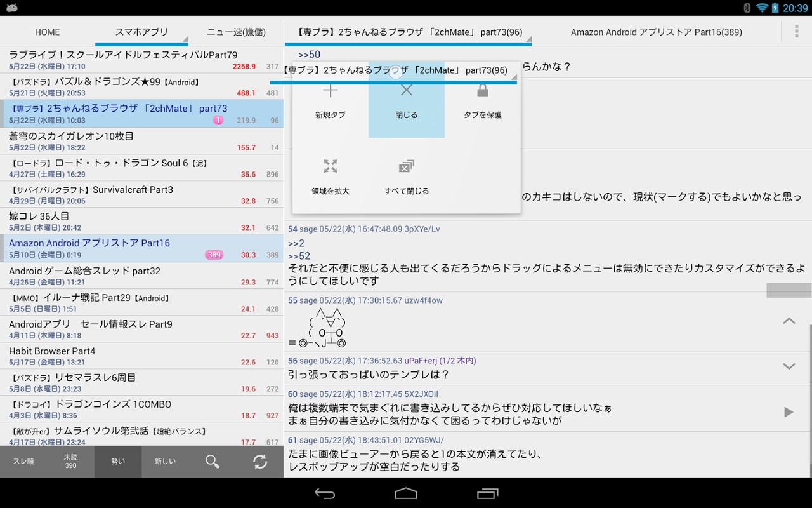Tap Android home navigation button
812x508 pixels.
tap(406, 493)
